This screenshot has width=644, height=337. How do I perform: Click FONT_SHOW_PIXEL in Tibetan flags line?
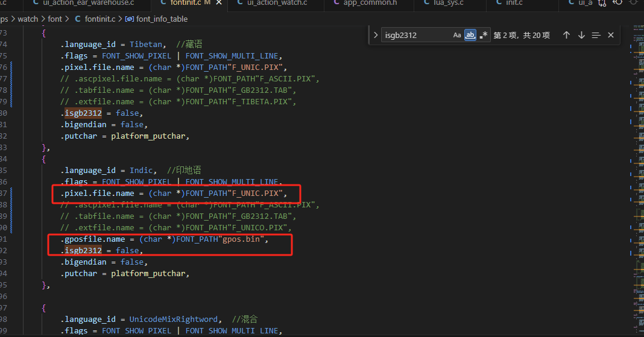tap(137, 56)
